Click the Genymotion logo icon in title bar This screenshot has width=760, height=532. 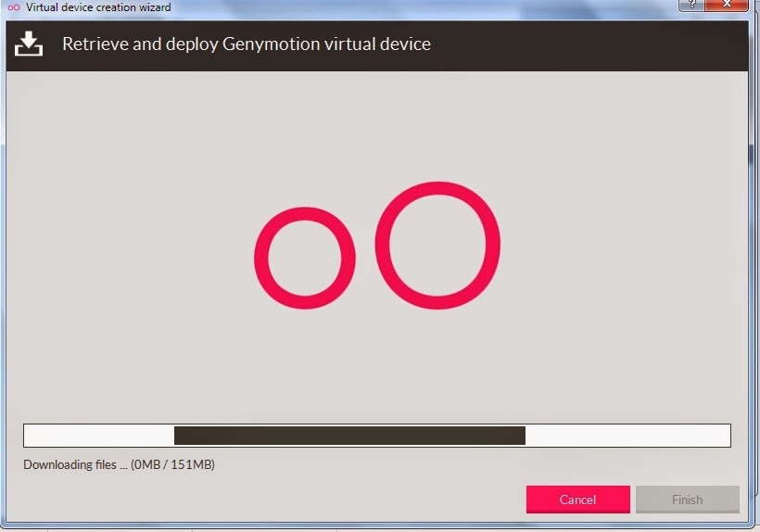pyautogui.click(x=14, y=7)
